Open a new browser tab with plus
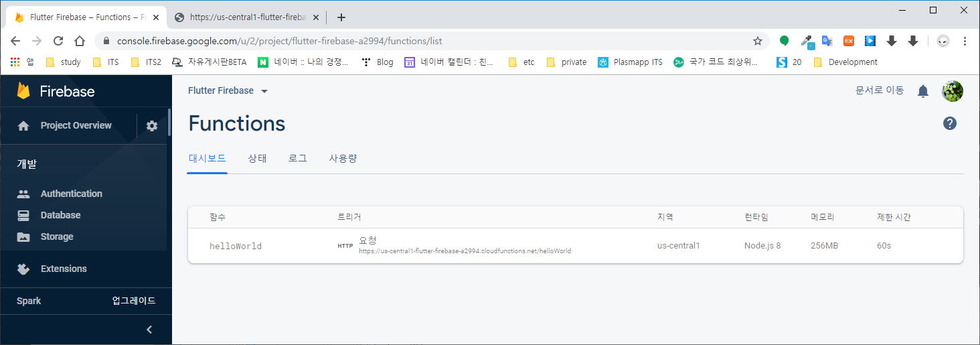This screenshot has width=980, height=345. [x=341, y=17]
